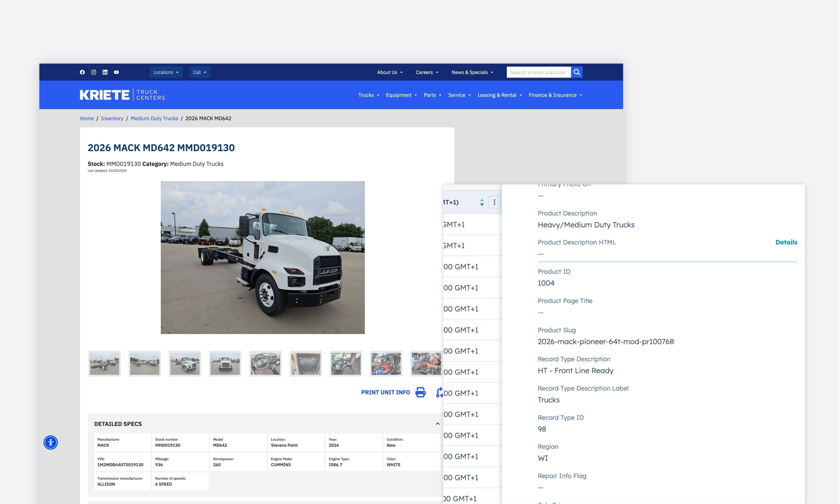The image size is (840, 504).
Task: Expand the Locations dropdown
Action: coord(166,72)
